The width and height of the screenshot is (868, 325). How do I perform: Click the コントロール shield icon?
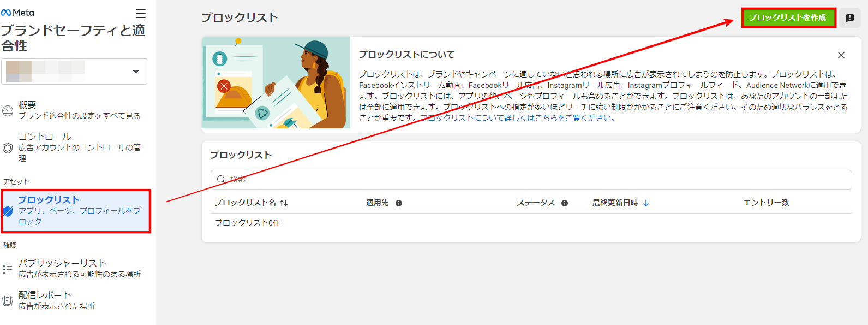[8, 148]
